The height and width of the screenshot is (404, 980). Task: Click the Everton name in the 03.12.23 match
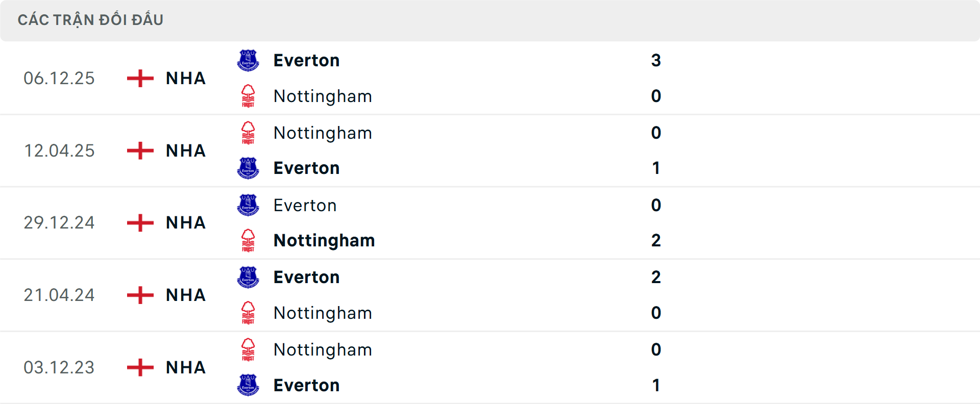pyautogui.click(x=306, y=385)
